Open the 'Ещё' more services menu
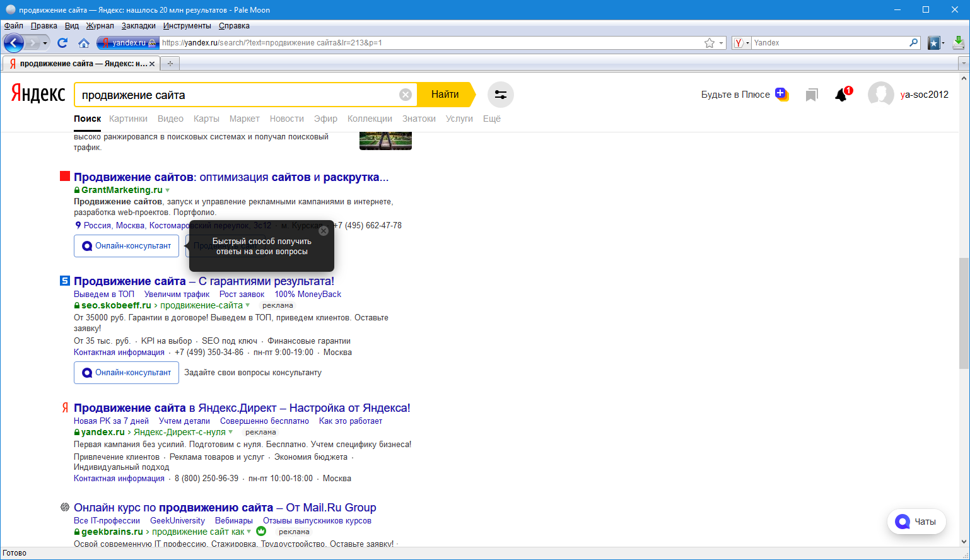The height and width of the screenshot is (560, 970). (x=492, y=119)
